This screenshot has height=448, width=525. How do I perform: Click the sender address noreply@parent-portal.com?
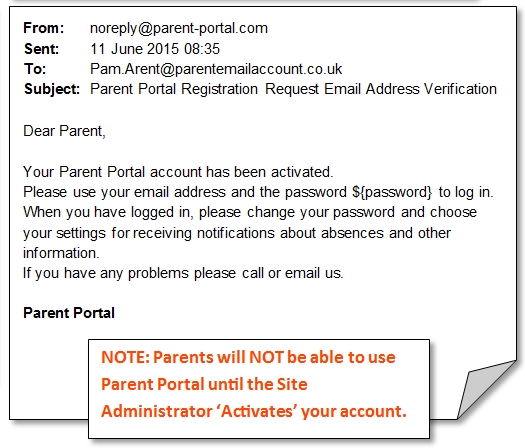[x=179, y=28]
